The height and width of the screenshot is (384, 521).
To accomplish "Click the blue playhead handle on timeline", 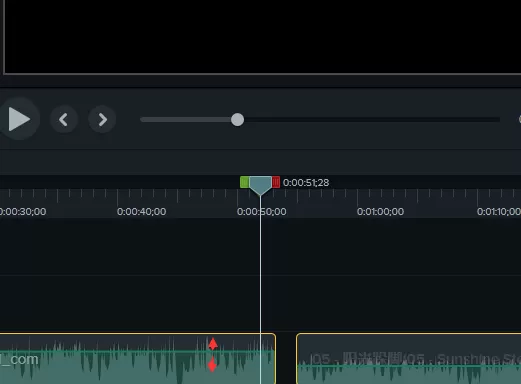I will pos(260,185).
